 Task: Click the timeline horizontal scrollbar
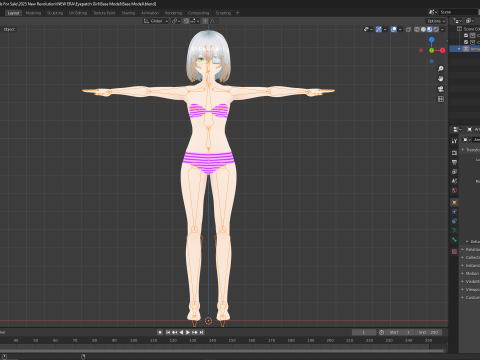tap(223, 350)
